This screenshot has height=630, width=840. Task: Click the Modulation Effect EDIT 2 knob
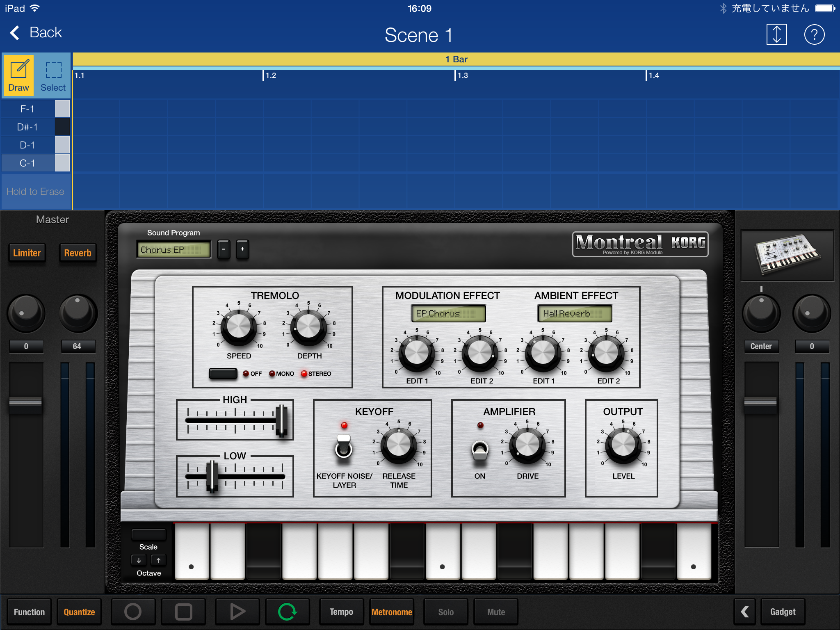(x=480, y=353)
